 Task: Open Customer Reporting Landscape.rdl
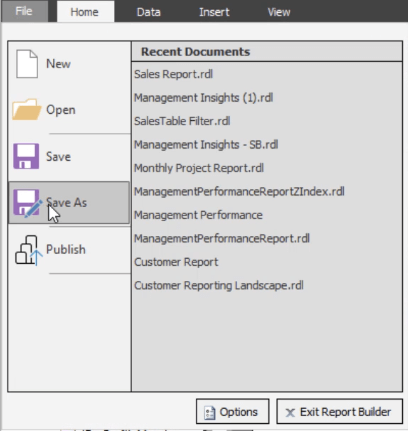click(219, 285)
